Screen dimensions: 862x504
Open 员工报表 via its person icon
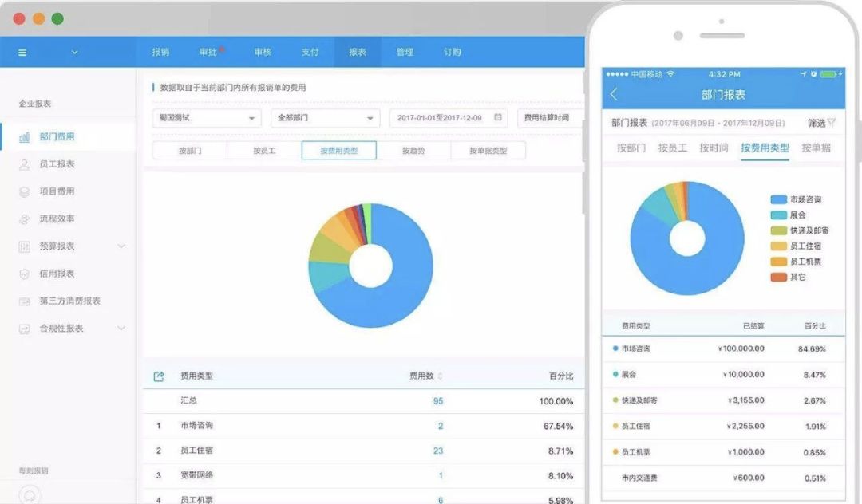pyautogui.click(x=24, y=164)
